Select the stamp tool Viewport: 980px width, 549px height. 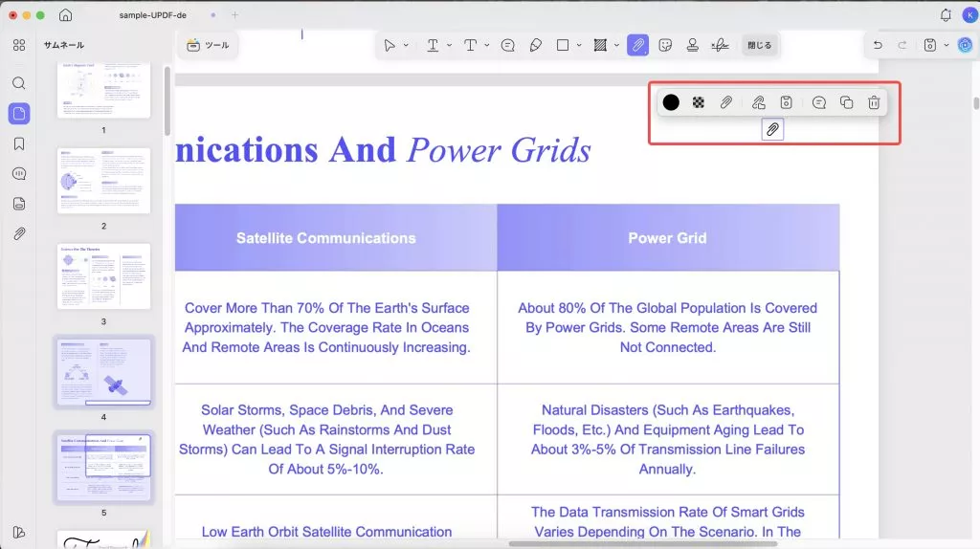pos(693,45)
